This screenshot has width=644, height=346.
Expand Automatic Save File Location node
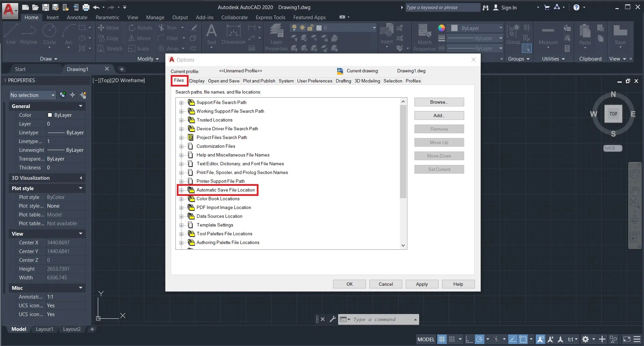click(182, 190)
